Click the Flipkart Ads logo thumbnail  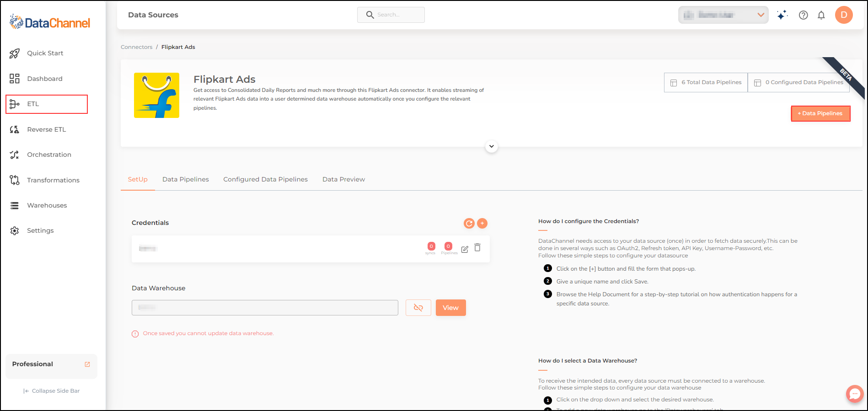point(156,95)
